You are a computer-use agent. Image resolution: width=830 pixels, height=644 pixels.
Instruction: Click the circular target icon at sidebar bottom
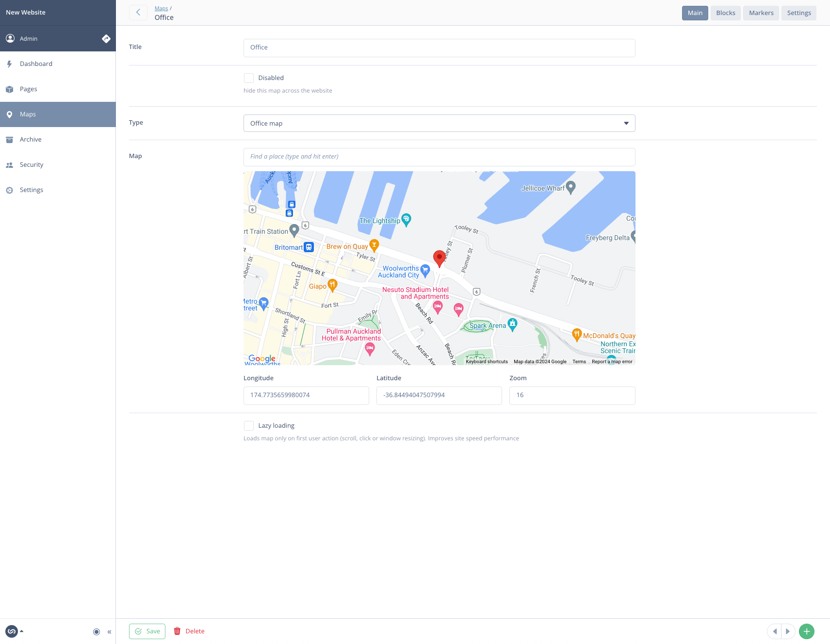coord(97,632)
